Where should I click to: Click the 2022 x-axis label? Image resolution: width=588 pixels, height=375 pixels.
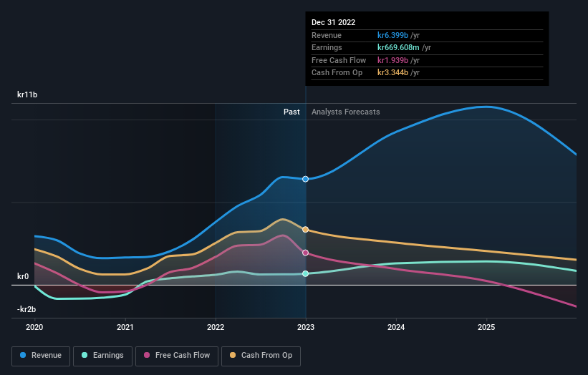click(216, 328)
